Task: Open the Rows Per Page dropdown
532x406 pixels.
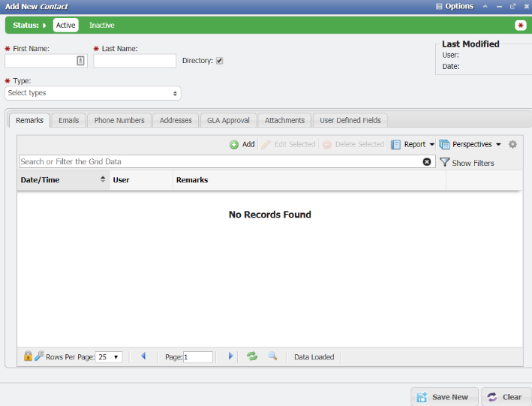Action: [x=109, y=357]
